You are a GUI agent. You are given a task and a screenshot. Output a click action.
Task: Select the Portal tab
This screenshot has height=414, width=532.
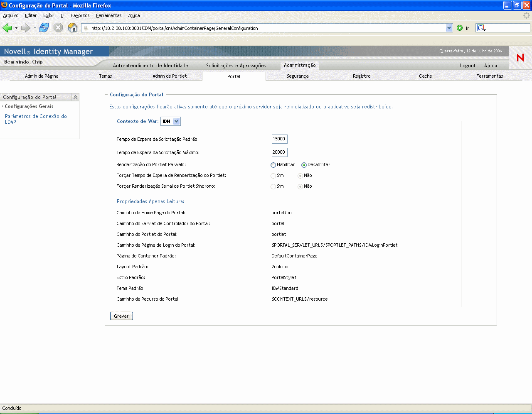pos(234,76)
